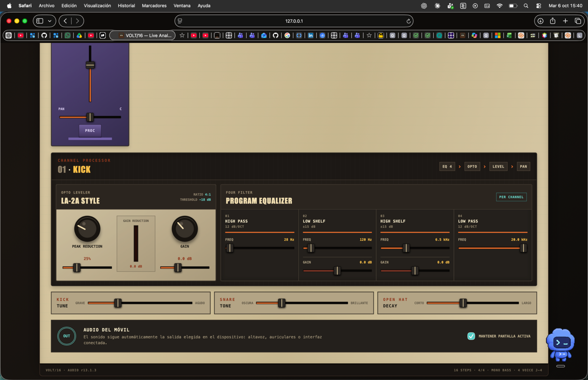Toggle the PER CHANNEL equalizer mode
588x380 pixels.
pos(511,197)
